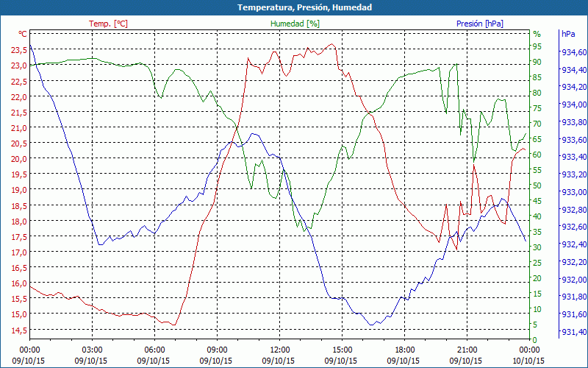This screenshot has height=368, width=588.
Task: Click the 90 humidity axis value
Action: tap(537, 62)
